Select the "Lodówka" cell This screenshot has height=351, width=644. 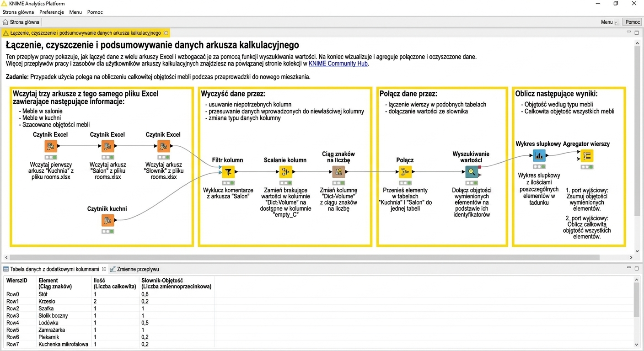[48, 323]
